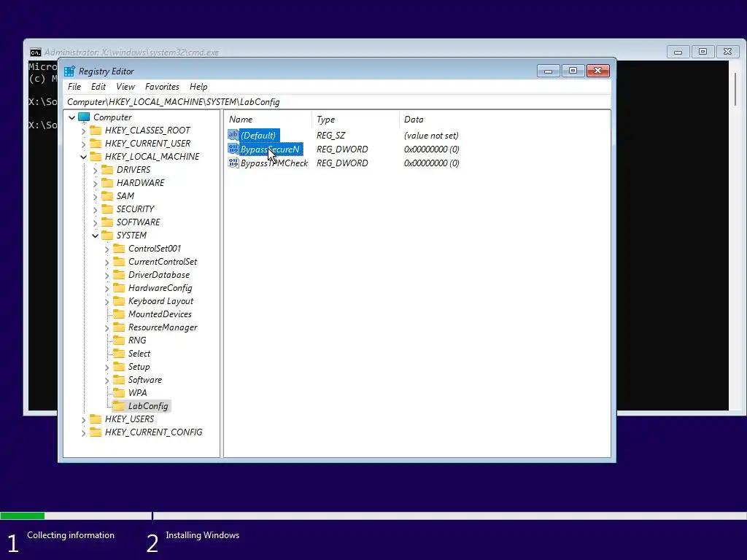
Task: Click the Type column header
Action: [x=355, y=120]
